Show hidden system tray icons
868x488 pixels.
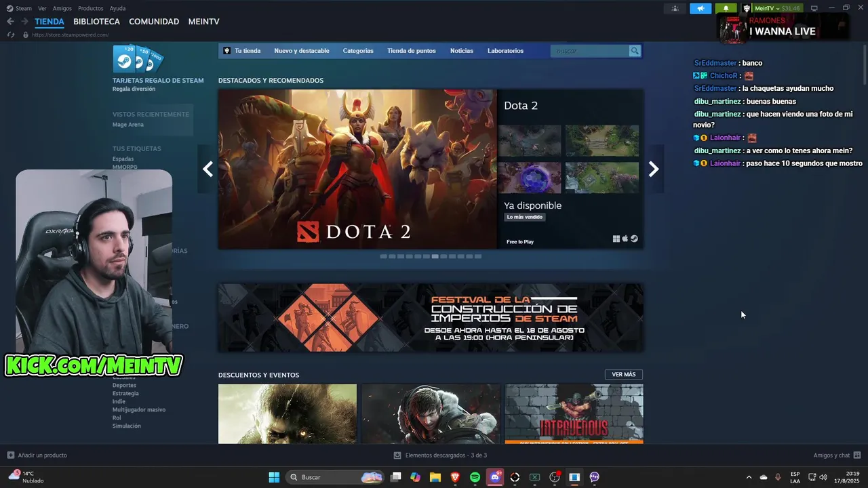click(x=749, y=477)
